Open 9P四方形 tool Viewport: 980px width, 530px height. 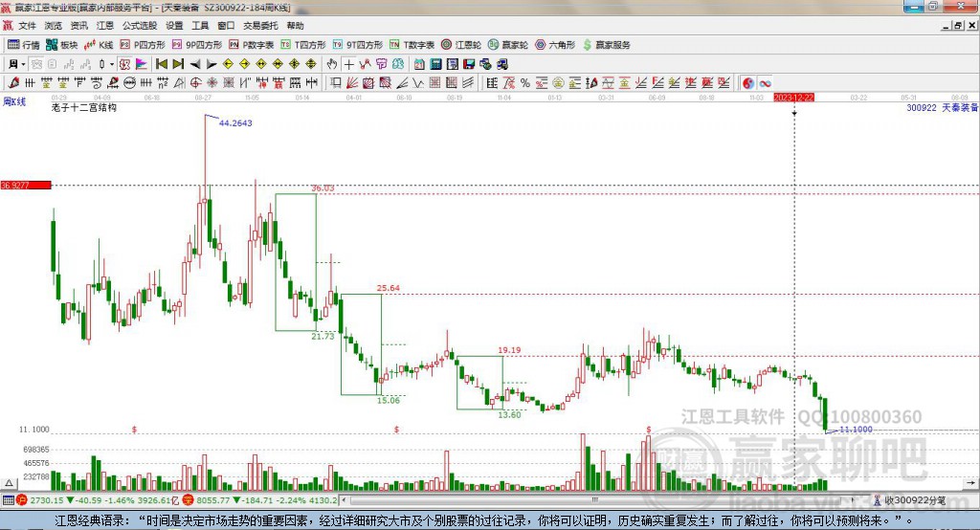[x=197, y=45]
